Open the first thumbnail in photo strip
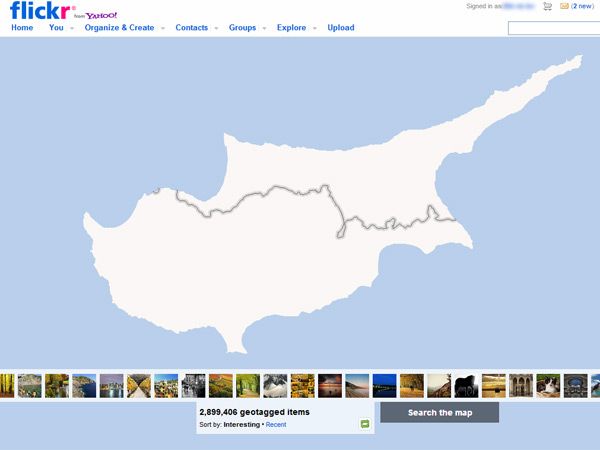600x450 pixels. point(7,386)
